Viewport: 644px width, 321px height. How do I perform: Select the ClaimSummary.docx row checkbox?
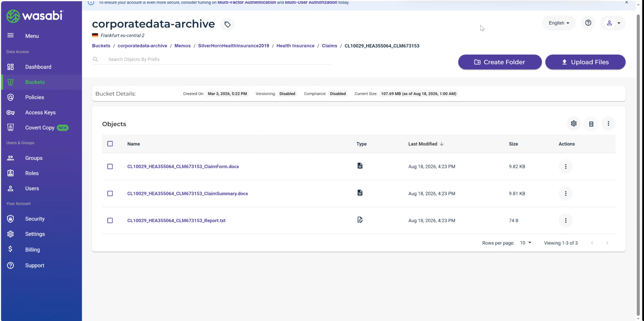point(110,193)
